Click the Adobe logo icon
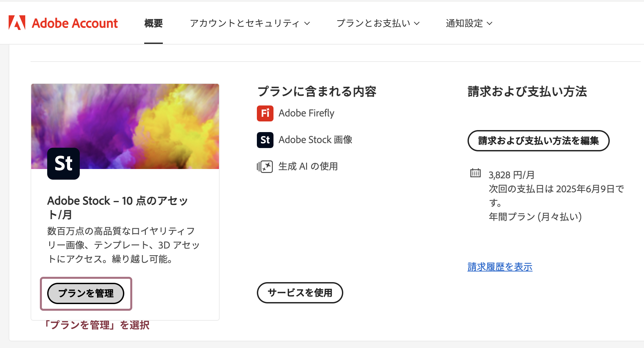The image size is (644, 348). click(x=17, y=23)
